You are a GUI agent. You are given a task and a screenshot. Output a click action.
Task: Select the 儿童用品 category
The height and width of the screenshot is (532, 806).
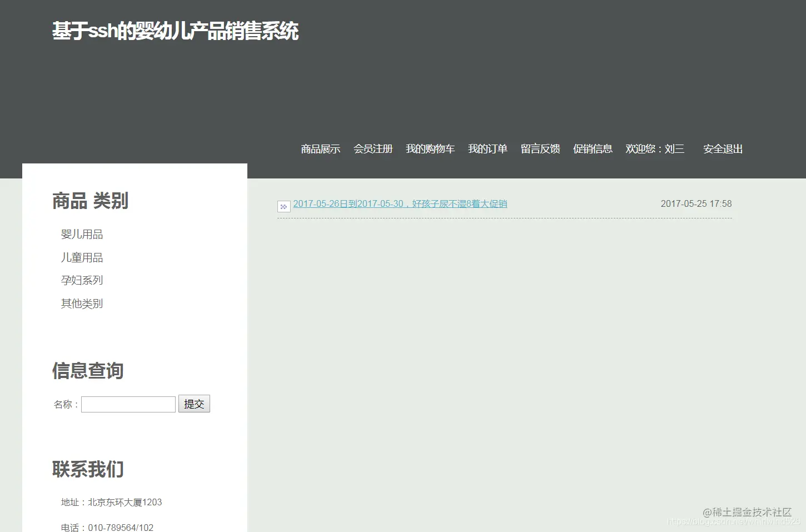pyautogui.click(x=82, y=258)
